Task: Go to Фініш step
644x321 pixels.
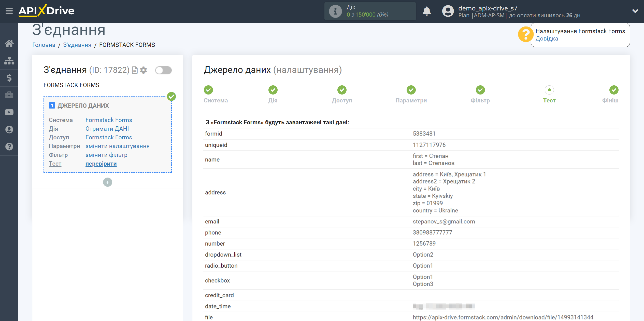Action: click(x=614, y=90)
